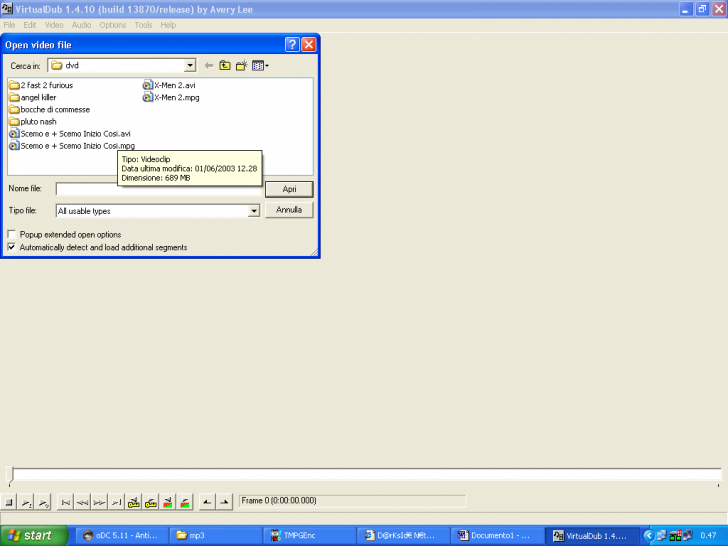Screen dimensions: 728x546
Task: Click the Windows start button
Action: [33, 536]
